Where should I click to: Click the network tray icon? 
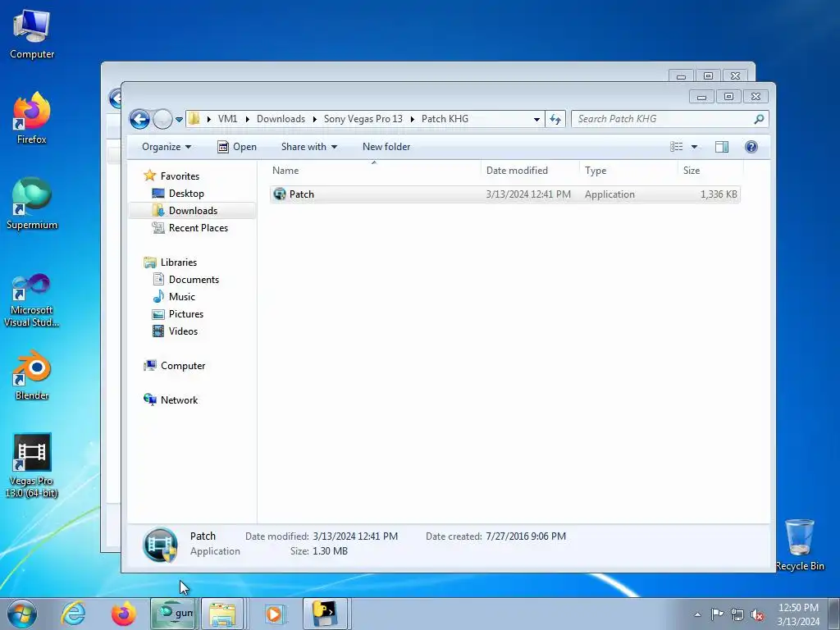coord(737,614)
